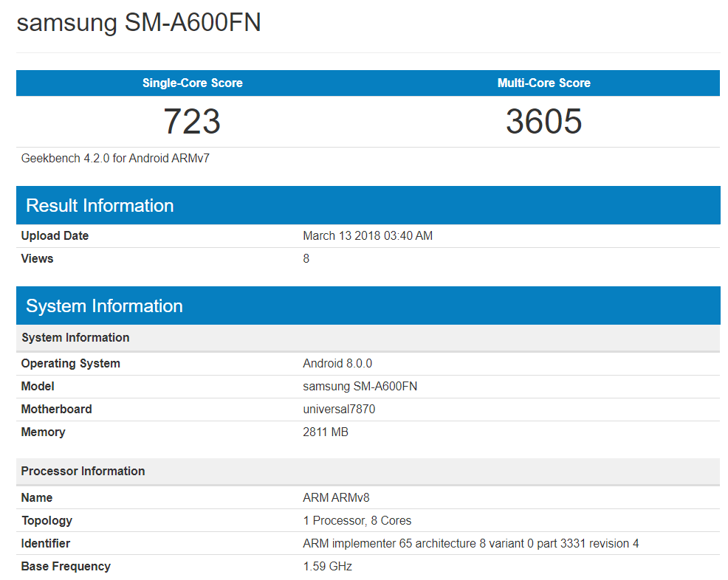Screen dimensions: 728x580
Task: Select the multi-core score value 3605
Action: (543, 122)
